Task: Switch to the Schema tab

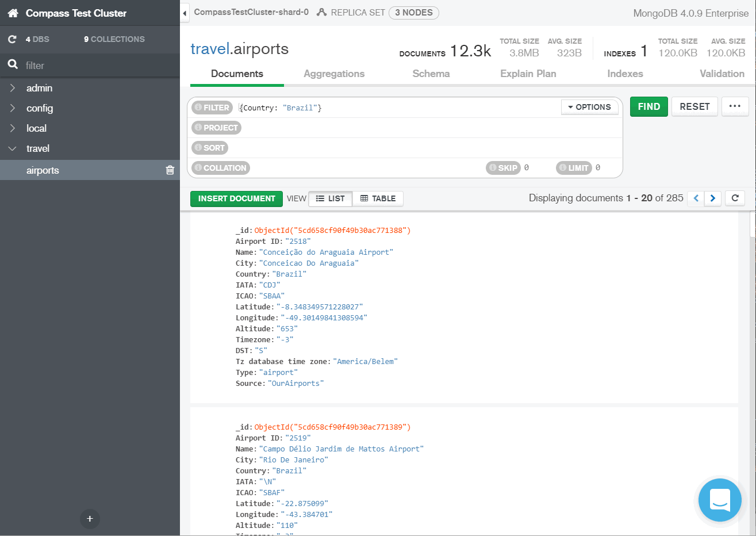Action: point(431,74)
